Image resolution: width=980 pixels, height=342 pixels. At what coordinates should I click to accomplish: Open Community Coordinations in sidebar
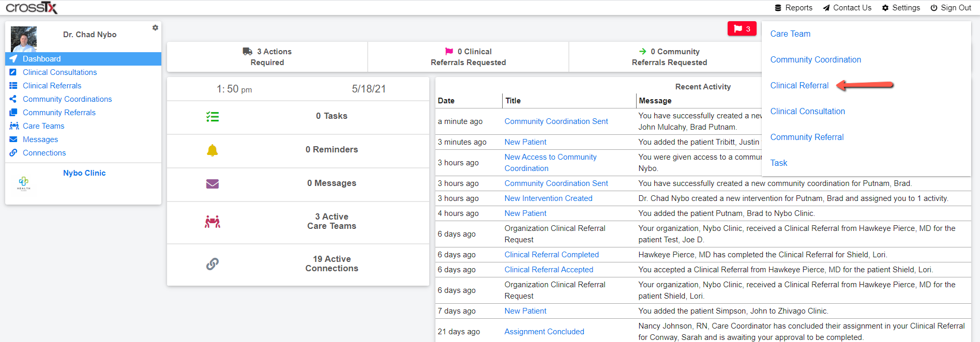click(67, 99)
